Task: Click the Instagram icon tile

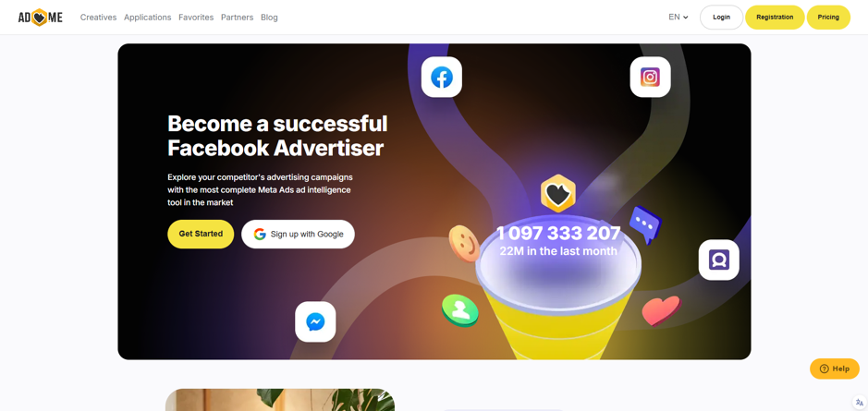Action: [x=650, y=77]
